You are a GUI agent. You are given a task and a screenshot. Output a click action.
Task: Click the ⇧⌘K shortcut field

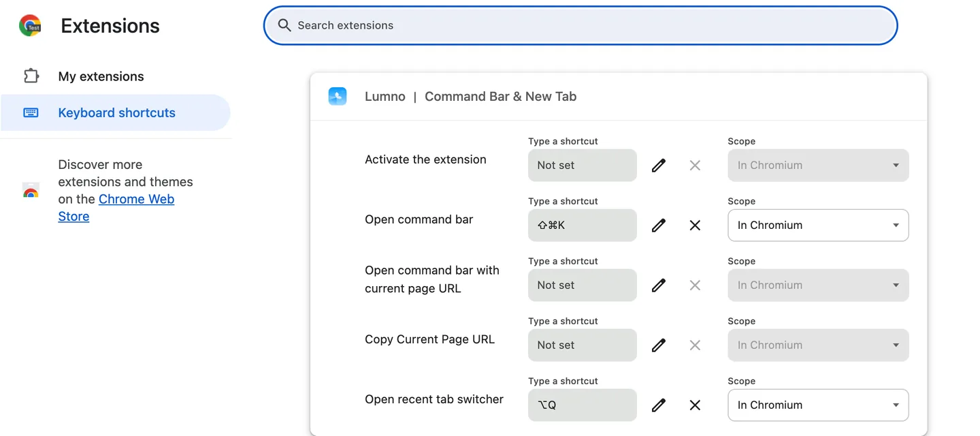[583, 225]
